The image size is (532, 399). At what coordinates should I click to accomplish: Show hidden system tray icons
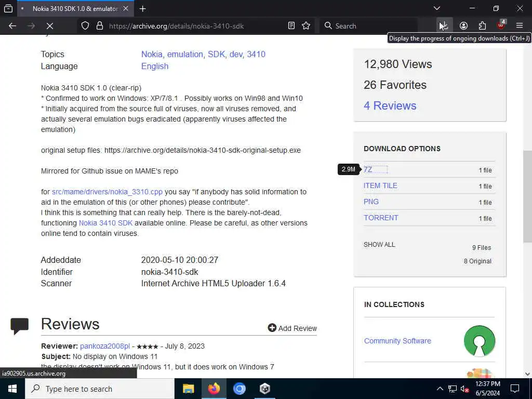point(440,389)
